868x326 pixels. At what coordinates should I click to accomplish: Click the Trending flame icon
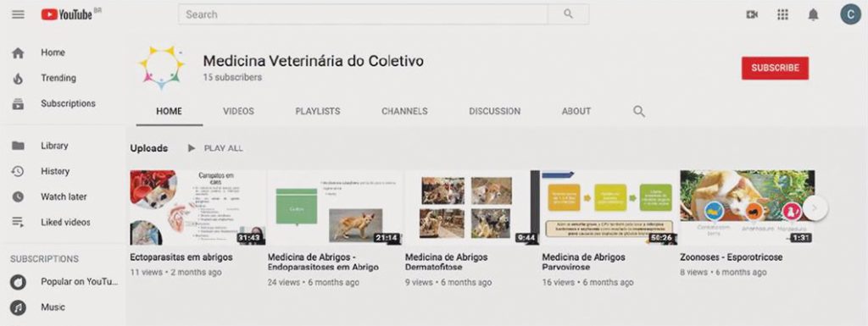(x=19, y=79)
